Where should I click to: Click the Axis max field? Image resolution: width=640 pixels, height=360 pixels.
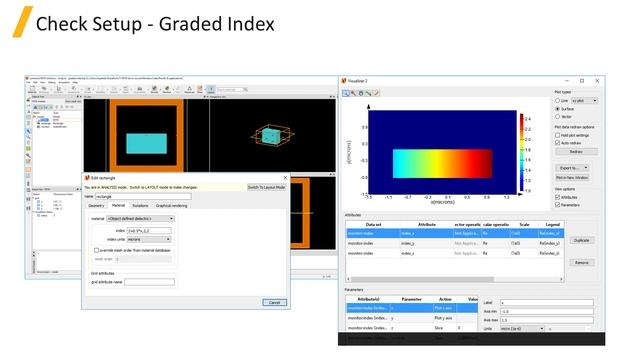click(547, 320)
